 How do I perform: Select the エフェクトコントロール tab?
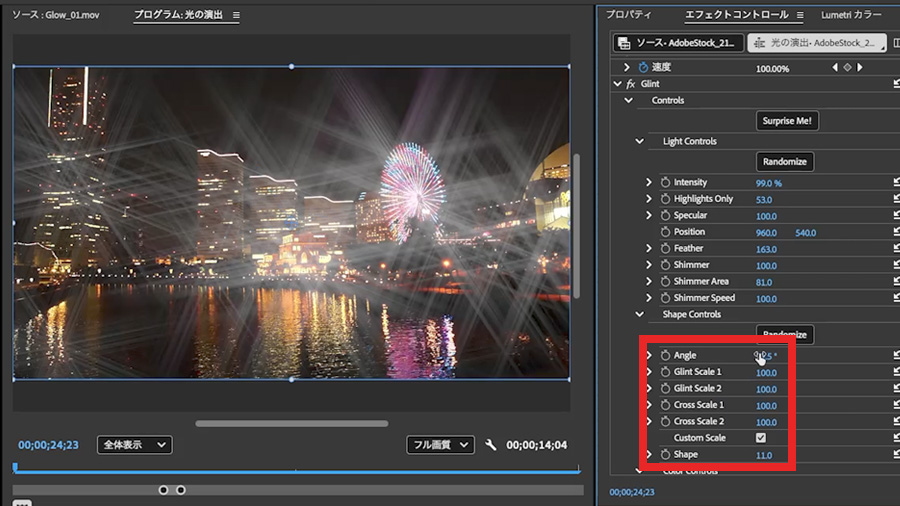[737, 15]
